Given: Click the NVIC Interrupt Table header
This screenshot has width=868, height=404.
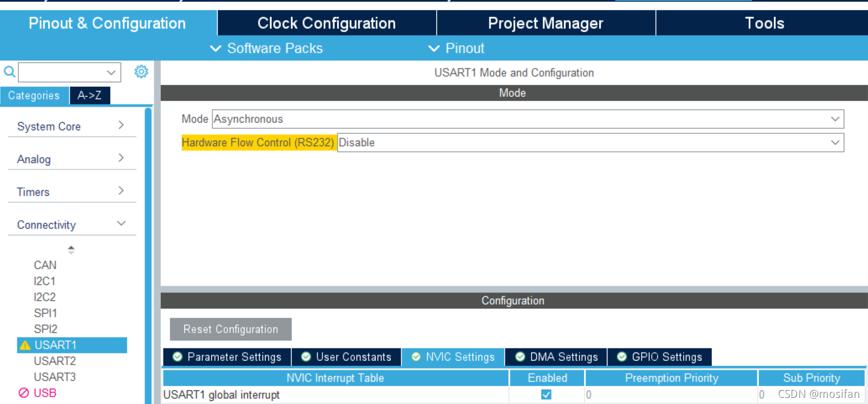Looking at the screenshot, I should point(335,378).
